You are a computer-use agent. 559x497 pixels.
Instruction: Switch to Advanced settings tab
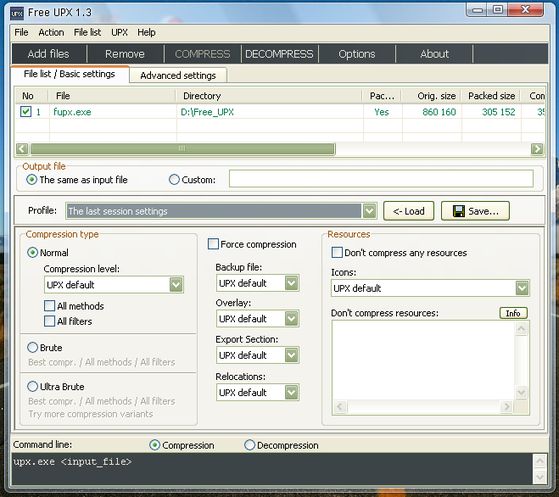point(178,76)
